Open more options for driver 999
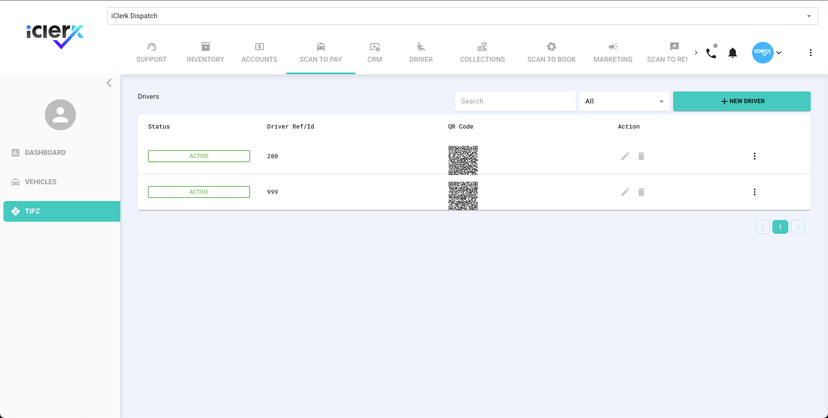Image resolution: width=828 pixels, height=418 pixels. [754, 192]
